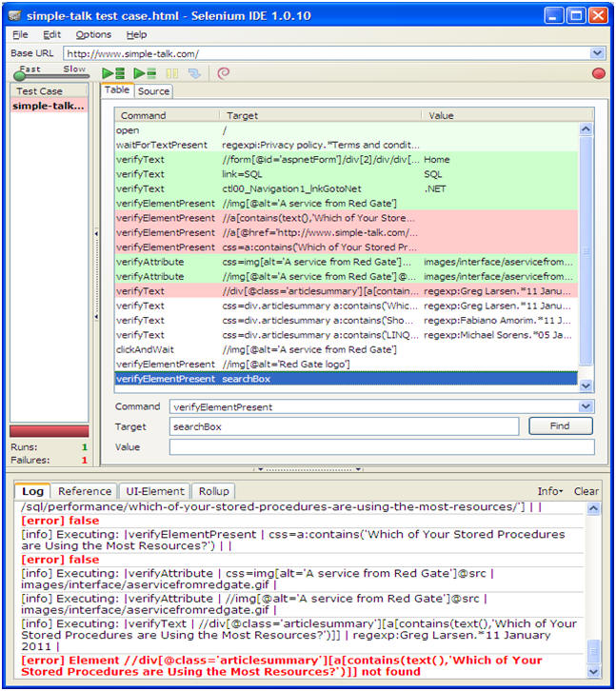Click the empty Value input field
Image resolution: width=616 pixels, height=691 pixels.
click(x=382, y=446)
